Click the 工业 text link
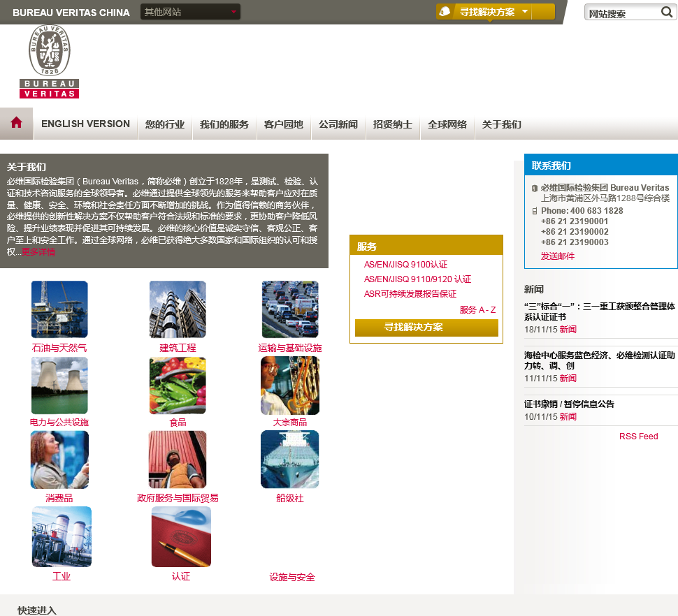678x616 pixels. pyautogui.click(x=62, y=576)
